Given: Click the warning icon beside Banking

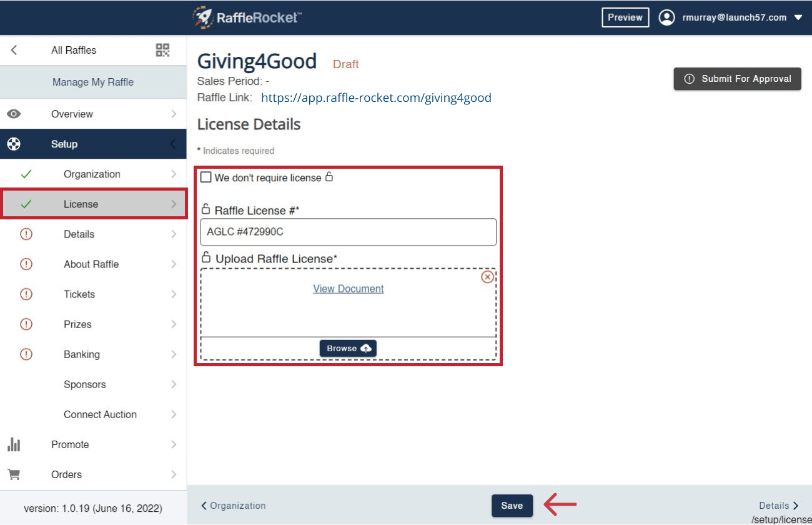Looking at the screenshot, I should pyautogui.click(x=26, y=354).
